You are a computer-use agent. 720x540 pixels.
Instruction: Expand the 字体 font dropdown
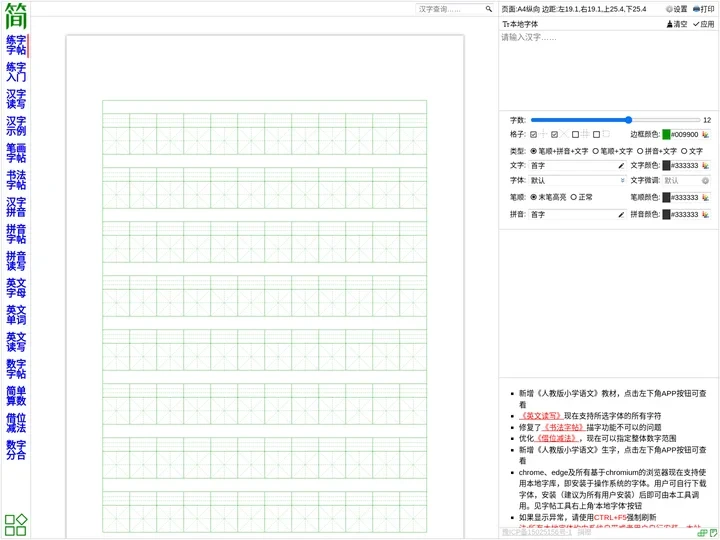click(577, 181)
